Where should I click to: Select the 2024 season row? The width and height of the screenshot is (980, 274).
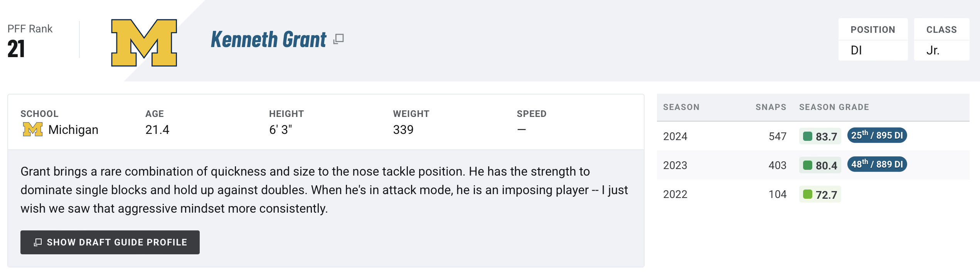[x=813, y=136]
